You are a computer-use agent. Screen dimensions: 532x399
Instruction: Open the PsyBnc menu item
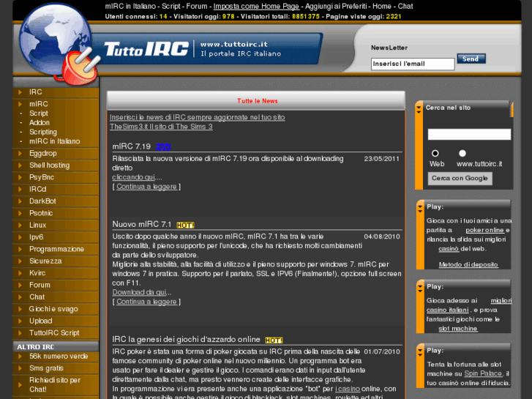42,177
